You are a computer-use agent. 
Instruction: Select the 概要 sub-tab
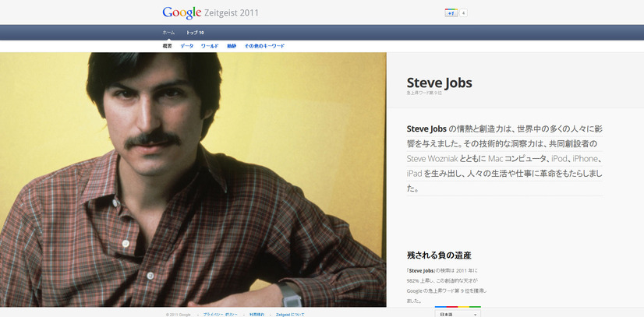point(167,46)
